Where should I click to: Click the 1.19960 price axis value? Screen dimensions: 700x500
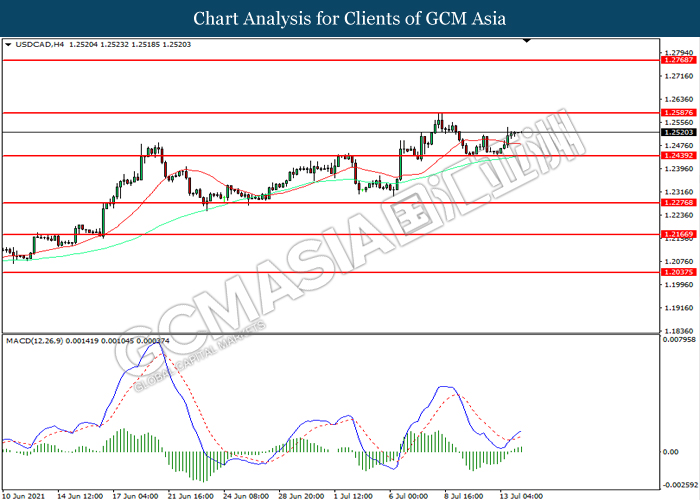679,284
